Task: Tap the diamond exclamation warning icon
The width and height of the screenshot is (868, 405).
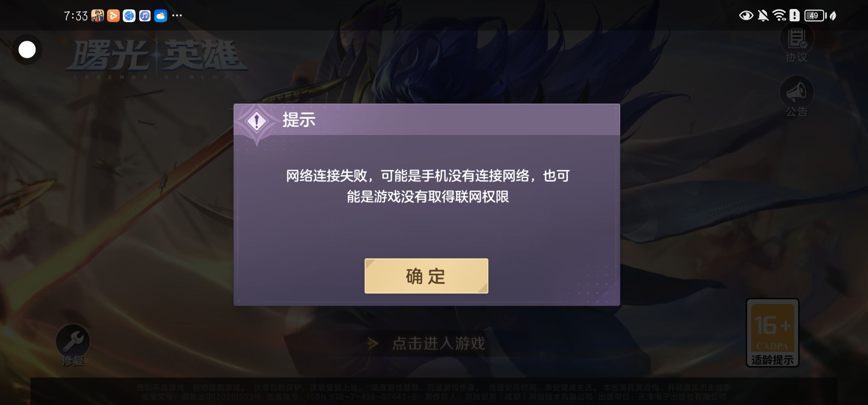Action: [256, 121]
